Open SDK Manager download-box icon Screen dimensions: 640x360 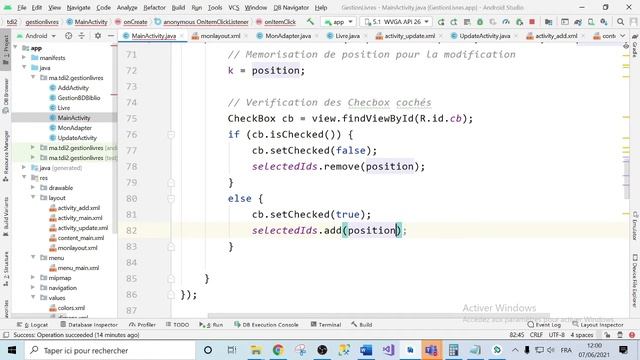pos(604,22)
